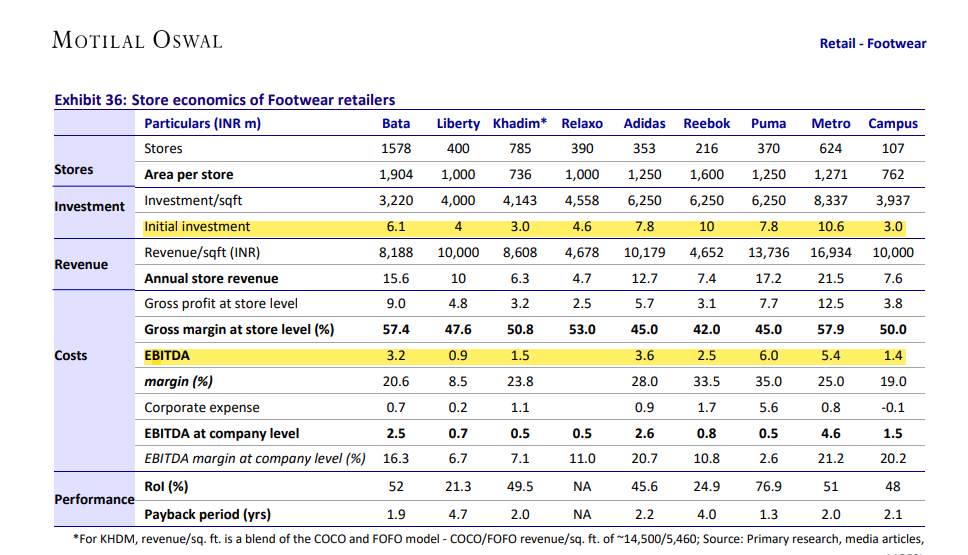968x555 pixels.
Task: Click Khadim's margin value 23.8
Action: 520,382
